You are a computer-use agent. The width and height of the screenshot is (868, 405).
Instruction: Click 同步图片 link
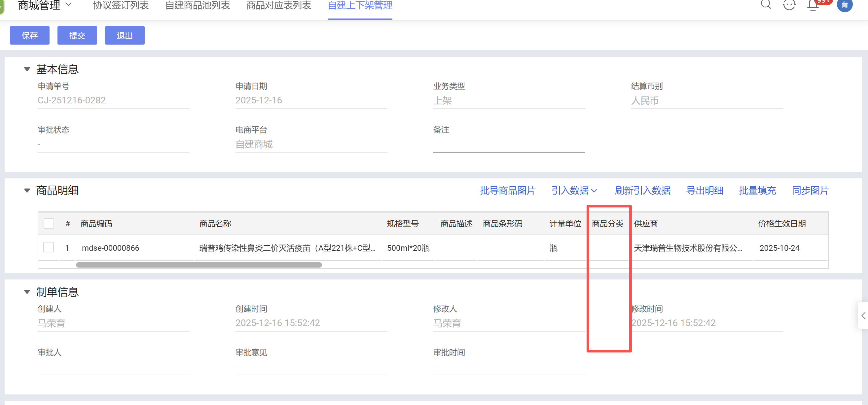coord(810,190)
